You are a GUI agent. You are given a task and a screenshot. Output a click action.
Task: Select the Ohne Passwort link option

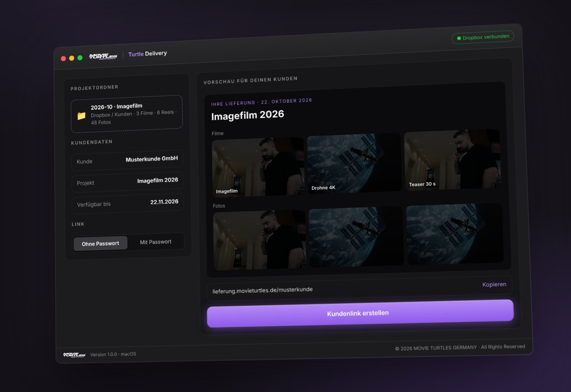coord(101,244)
